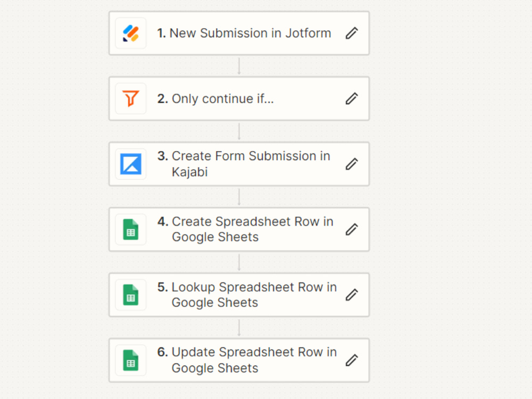Click connector line between steps 1 and 2
The image size is (532, 399).
pyautogui.click(x=239, y=66)
